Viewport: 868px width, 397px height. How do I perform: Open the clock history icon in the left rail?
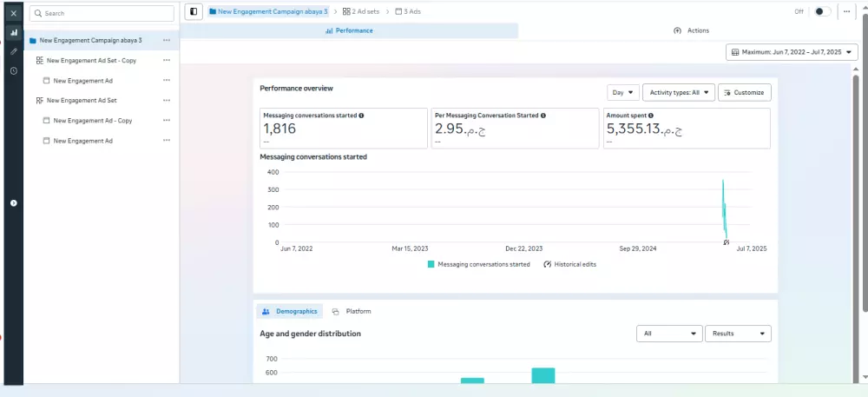14,71
